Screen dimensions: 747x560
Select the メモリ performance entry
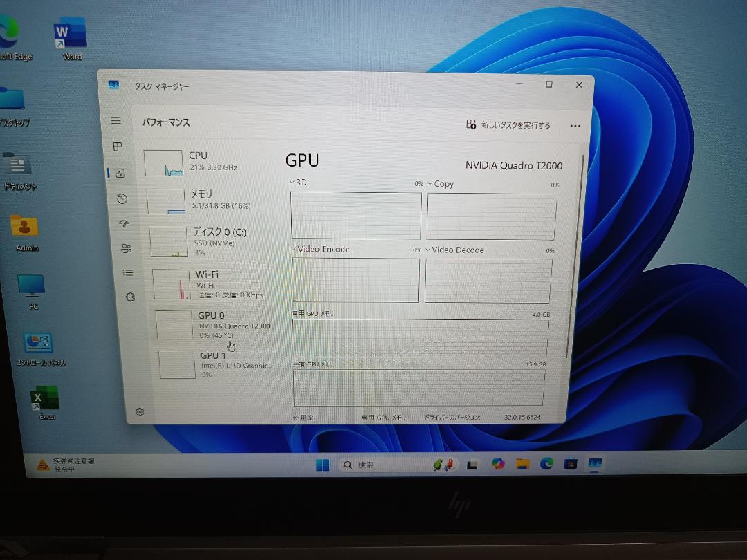[x=210, y=200]
